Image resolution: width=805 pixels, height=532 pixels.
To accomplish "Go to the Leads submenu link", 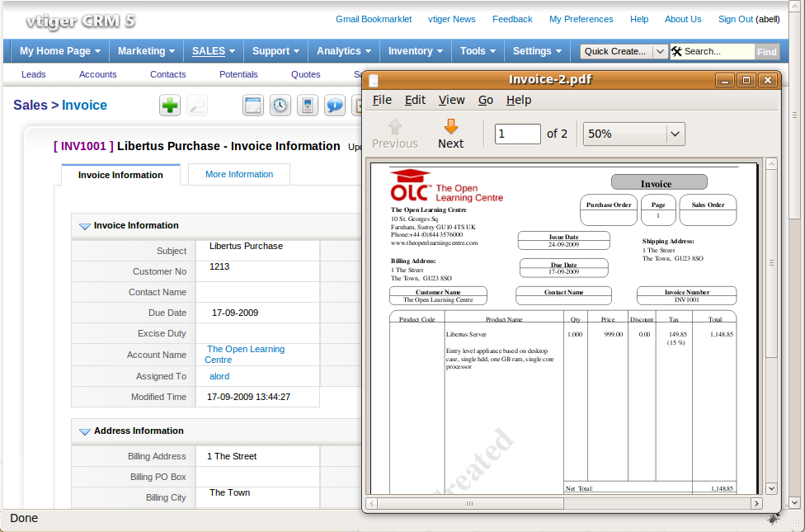I will click(x=33, y=74).
